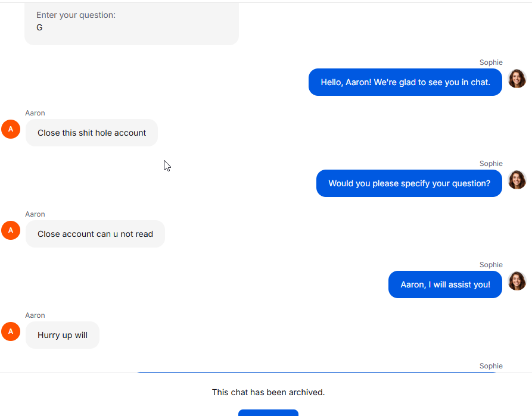Click the Sophie name above 'I will assist you'

[x=491, y=265]
